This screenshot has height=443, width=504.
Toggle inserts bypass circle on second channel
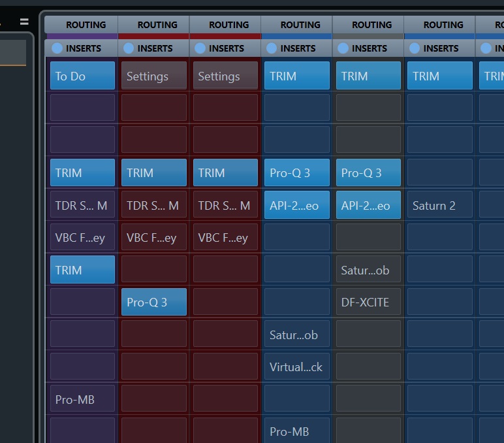tap(129, 48)
